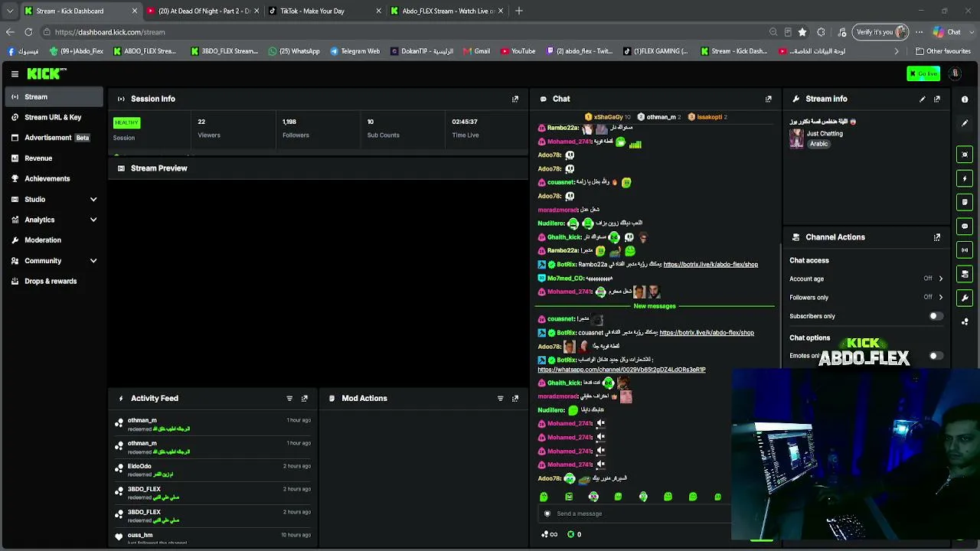Image resolution: width=980 pixels, height=551 pixels.
Task: Click the shield icon in the message box
Action: tap(547, 514)
